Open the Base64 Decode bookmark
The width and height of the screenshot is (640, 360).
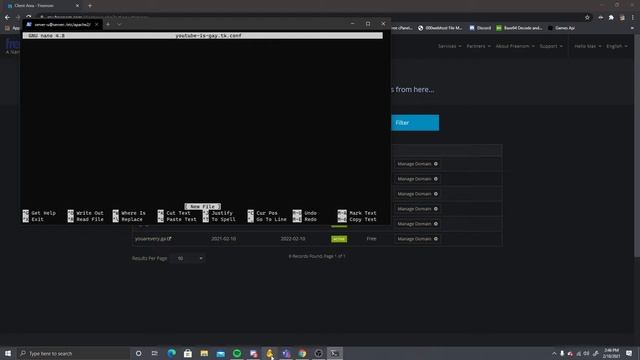click(519, 28)
